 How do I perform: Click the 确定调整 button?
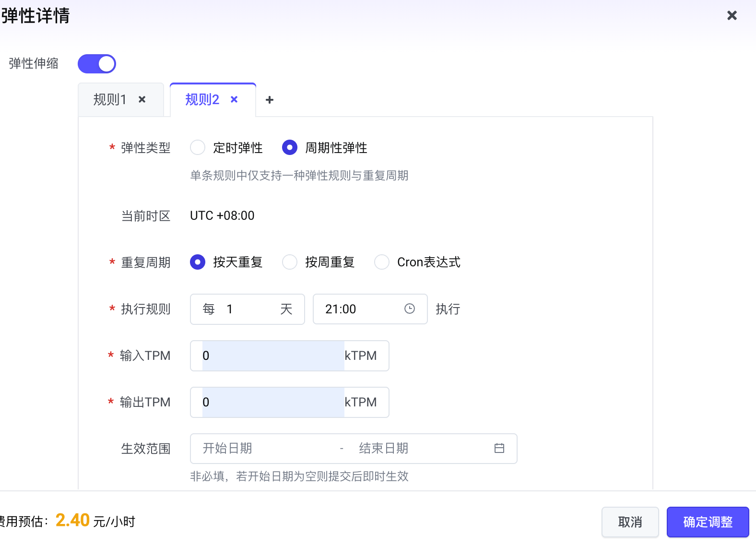pos(708,522)
